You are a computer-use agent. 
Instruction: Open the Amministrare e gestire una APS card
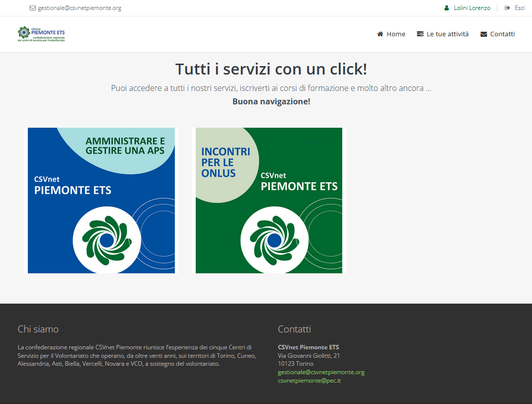pos(101,200)
